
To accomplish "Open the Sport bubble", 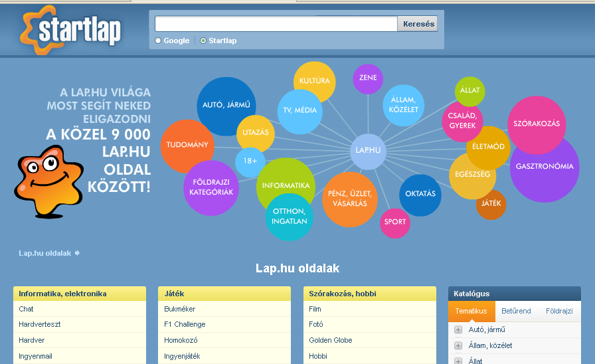I will pos(394,223).
